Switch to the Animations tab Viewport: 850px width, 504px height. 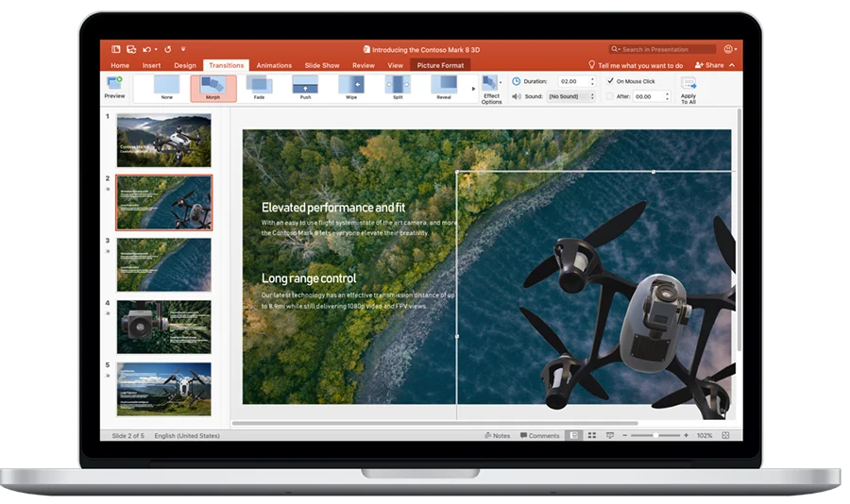(x=274, y=65)
